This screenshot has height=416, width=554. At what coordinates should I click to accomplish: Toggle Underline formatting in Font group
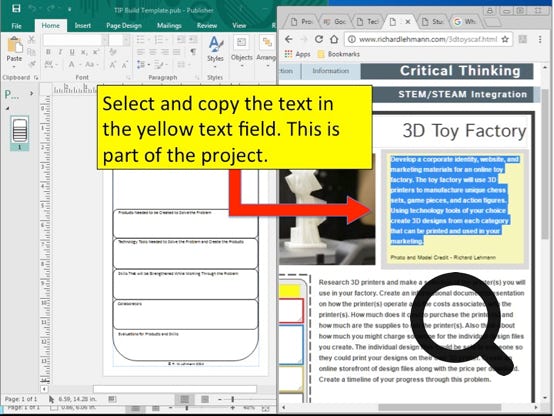tap(72, 52)
